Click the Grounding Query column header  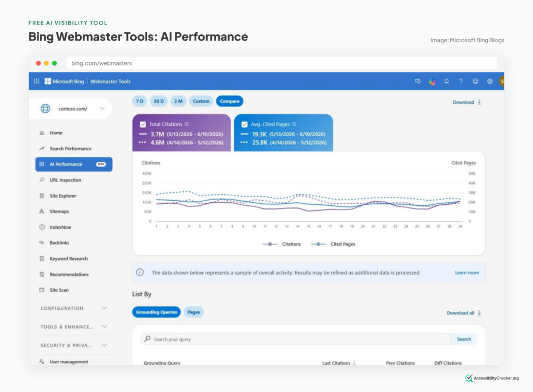coord(162,363)
